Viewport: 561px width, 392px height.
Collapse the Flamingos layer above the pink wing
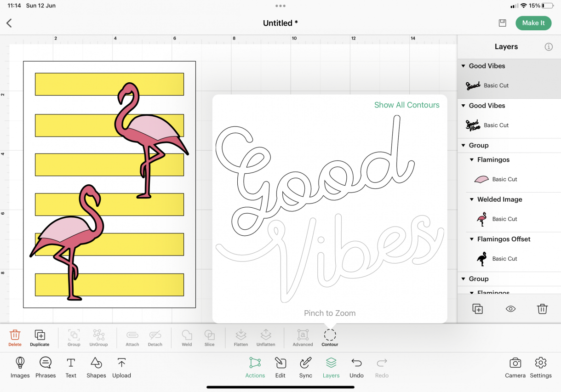[x=472, y=160]
